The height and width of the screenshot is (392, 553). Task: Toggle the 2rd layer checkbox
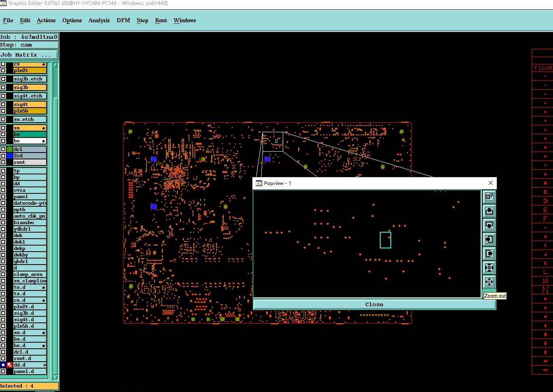[3, 156]
